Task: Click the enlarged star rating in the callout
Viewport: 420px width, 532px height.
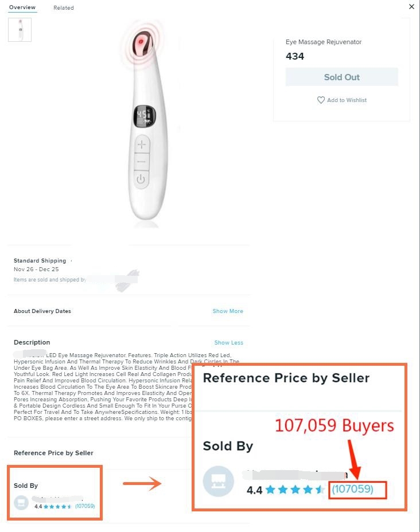Action: coord(295,490)
